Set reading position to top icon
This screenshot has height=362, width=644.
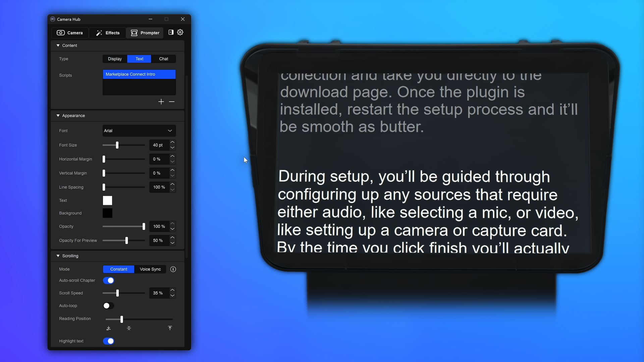170,328
